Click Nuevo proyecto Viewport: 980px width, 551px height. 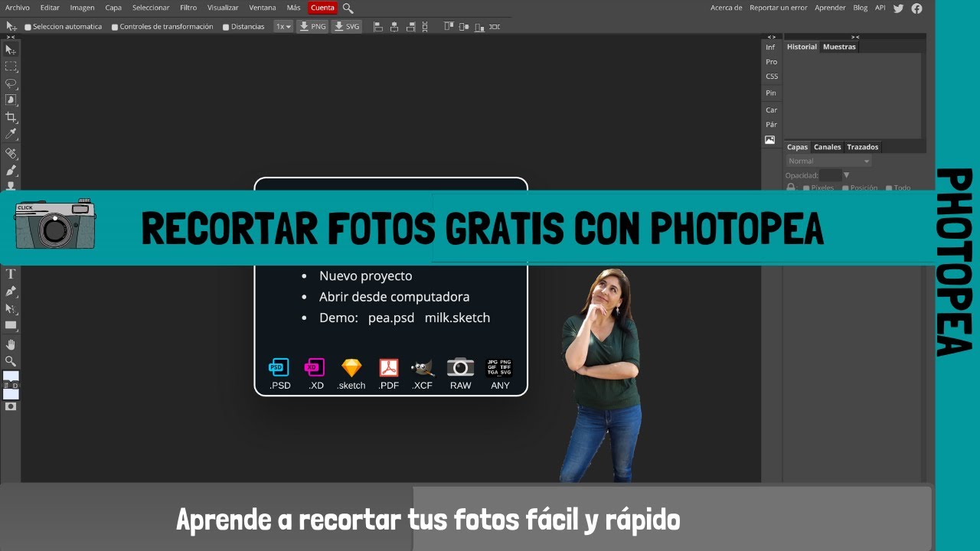[x=366, y=276]
